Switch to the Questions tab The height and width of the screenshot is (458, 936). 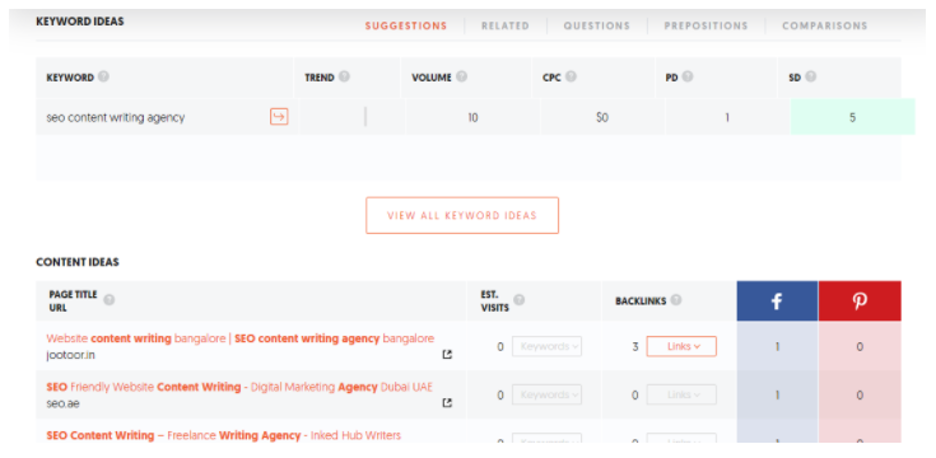click(596, 26)
